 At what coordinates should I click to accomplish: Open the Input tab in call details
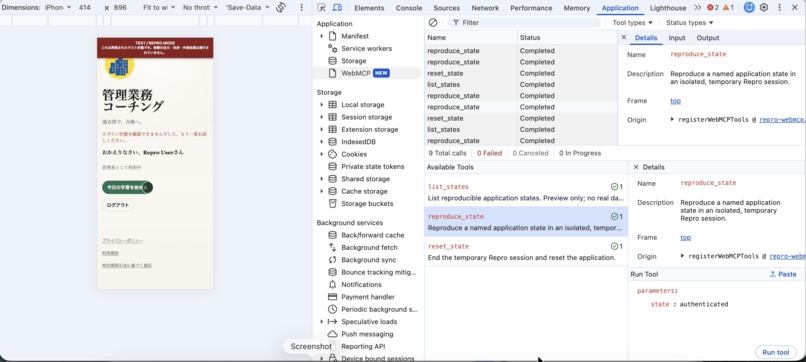[676, 38]
